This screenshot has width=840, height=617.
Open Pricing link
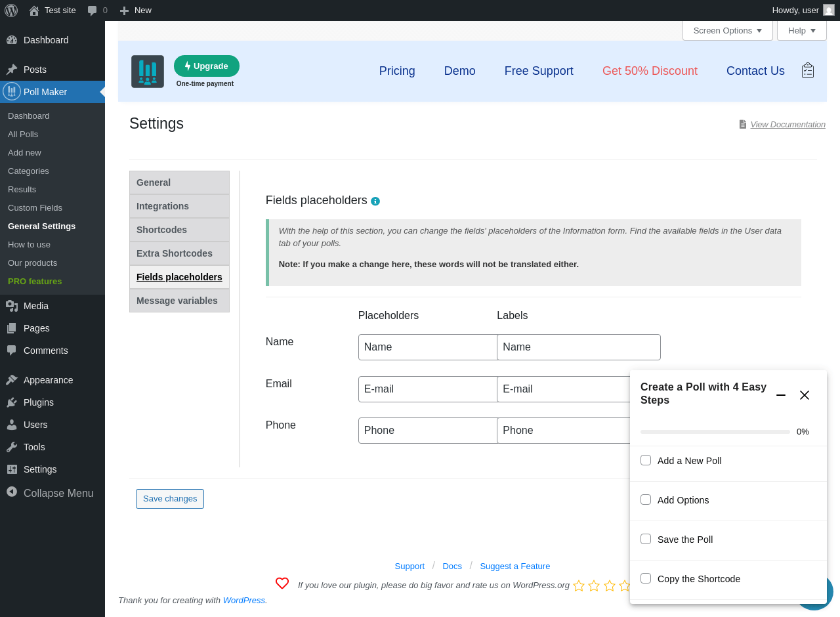click(397, 71)
